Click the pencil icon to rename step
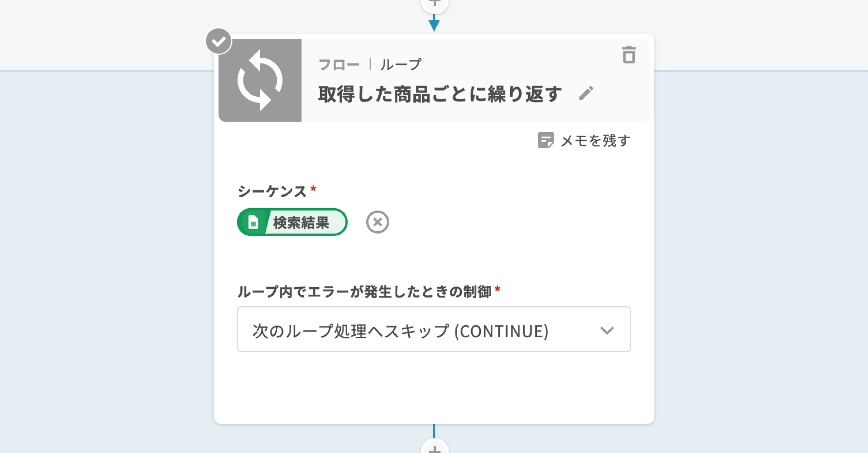The image size is (868, 453). (586, 93)
